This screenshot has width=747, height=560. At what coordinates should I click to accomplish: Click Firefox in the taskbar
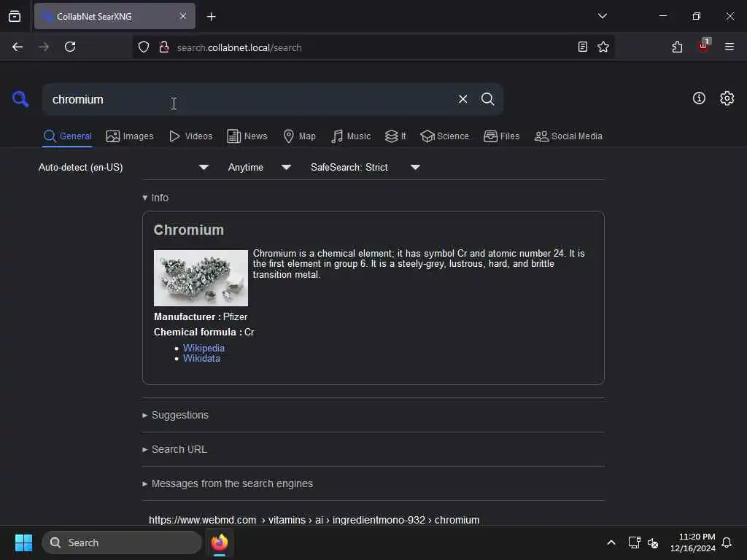click(219, 542)
